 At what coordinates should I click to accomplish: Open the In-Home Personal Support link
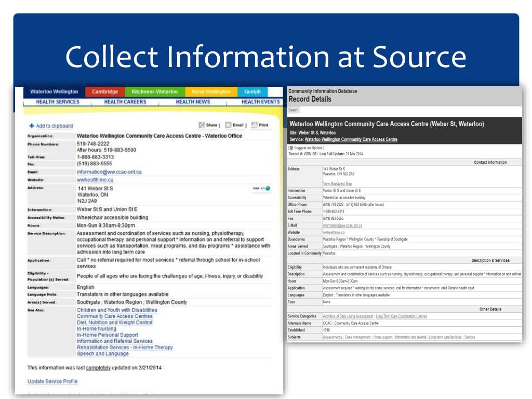107,335
